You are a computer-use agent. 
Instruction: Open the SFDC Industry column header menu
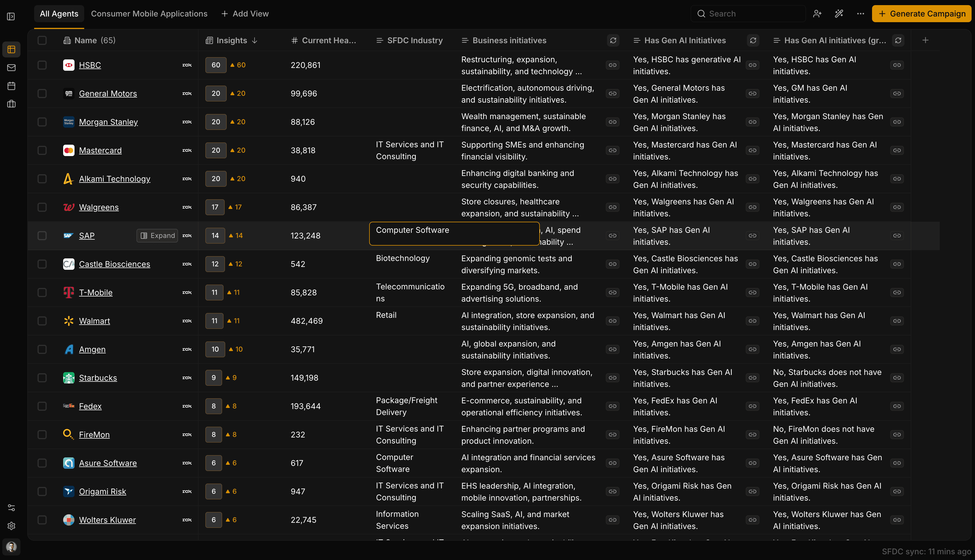click(x=414, y=40)
